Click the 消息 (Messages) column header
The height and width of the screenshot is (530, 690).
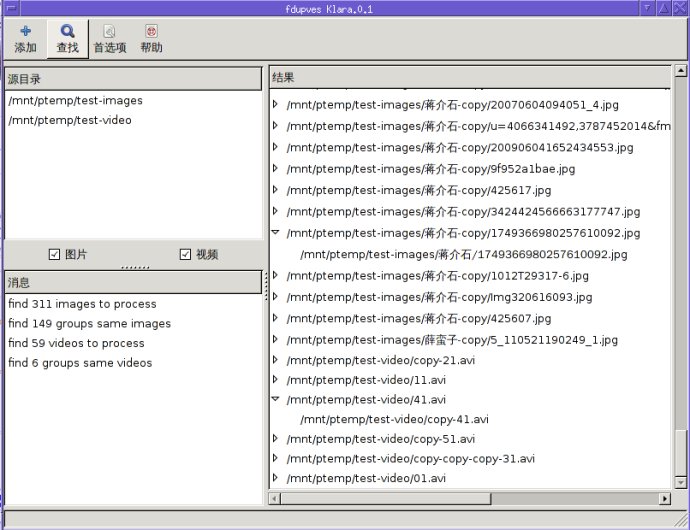[132, 282]
